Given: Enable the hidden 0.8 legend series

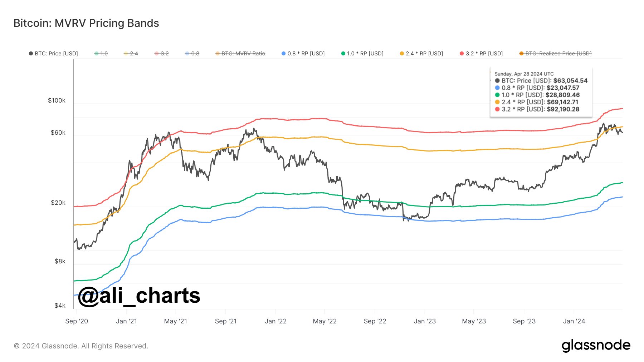Looking at the screenshot, I should 192,54.
